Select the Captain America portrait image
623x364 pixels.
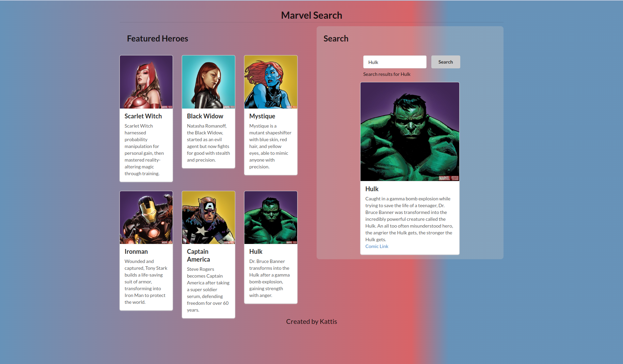[208, 217]
